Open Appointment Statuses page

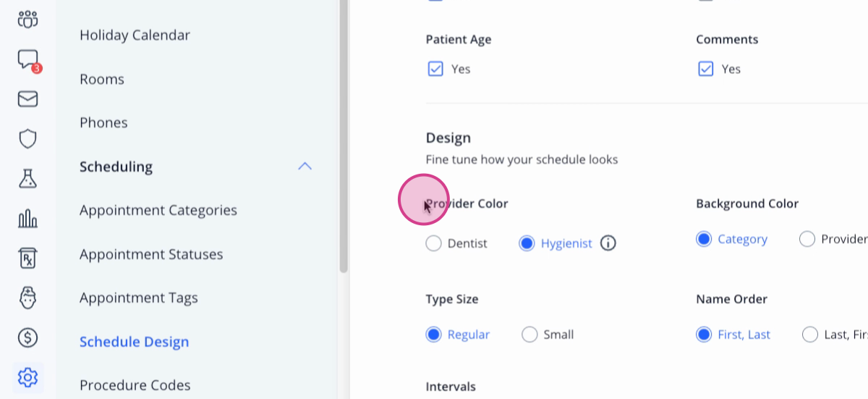151,254
